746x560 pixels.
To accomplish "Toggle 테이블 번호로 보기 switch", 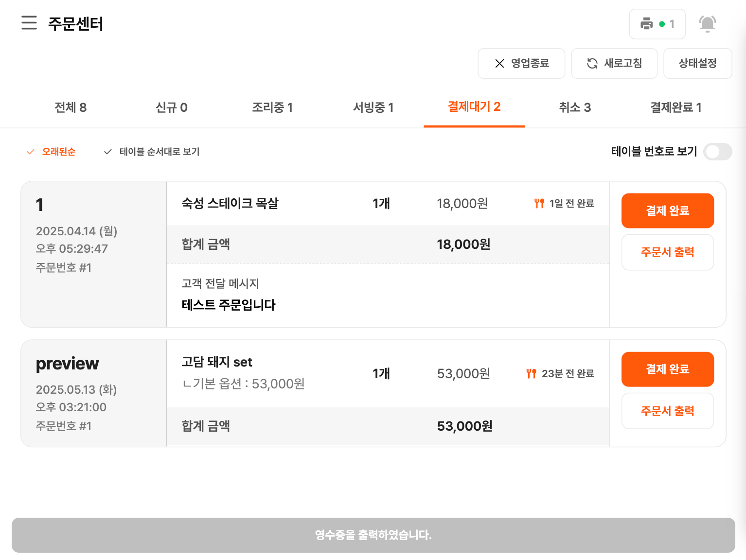I will click(718, 152).
